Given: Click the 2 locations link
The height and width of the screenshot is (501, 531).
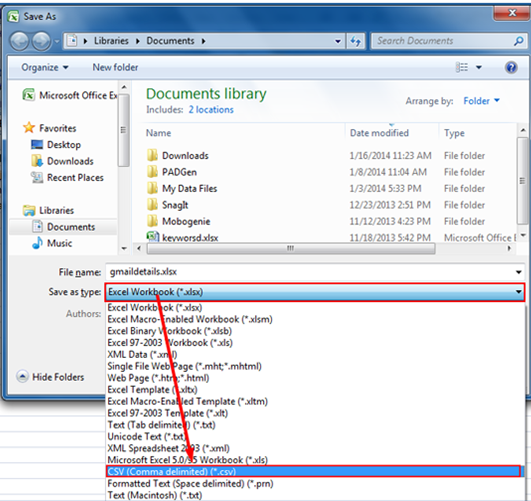Looking at the screenshot, I should [x=211, y=110].
